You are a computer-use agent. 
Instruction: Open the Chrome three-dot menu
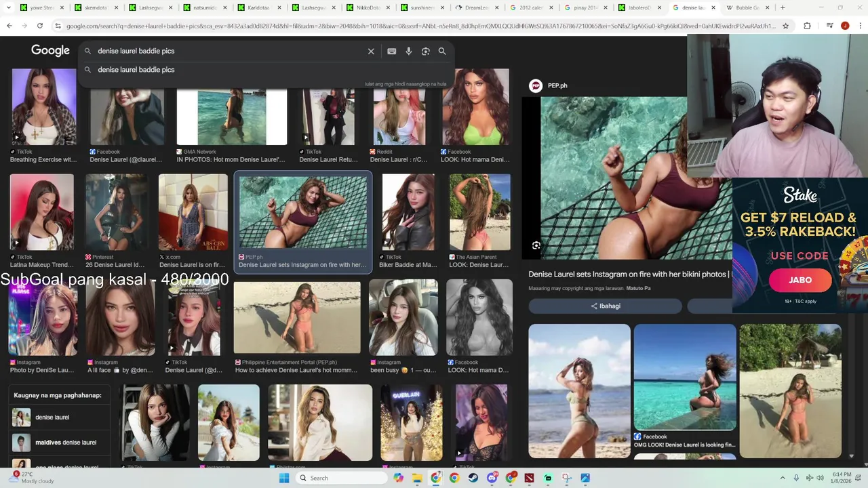(x=859, y=26)
